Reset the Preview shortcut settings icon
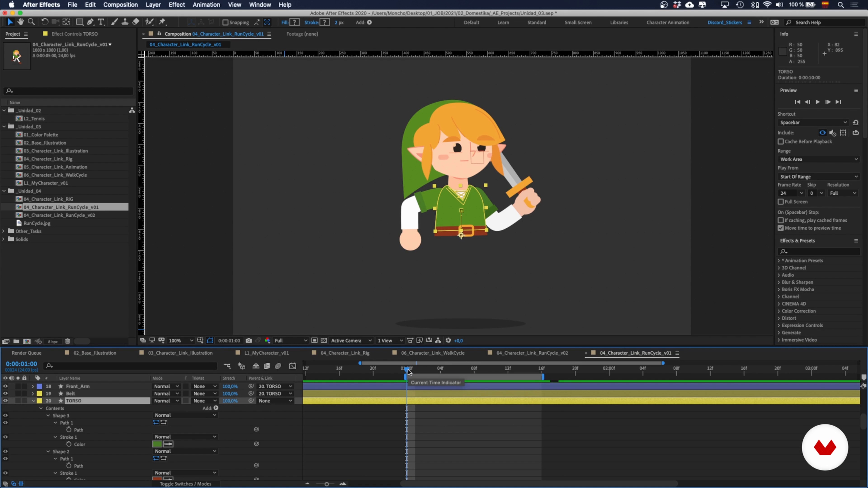 (856, 123)
